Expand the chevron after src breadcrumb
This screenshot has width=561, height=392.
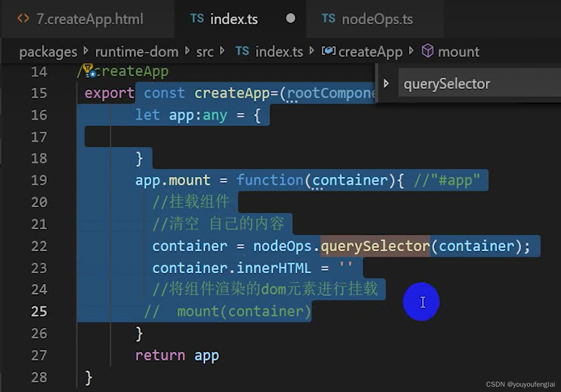pos(222,51)
